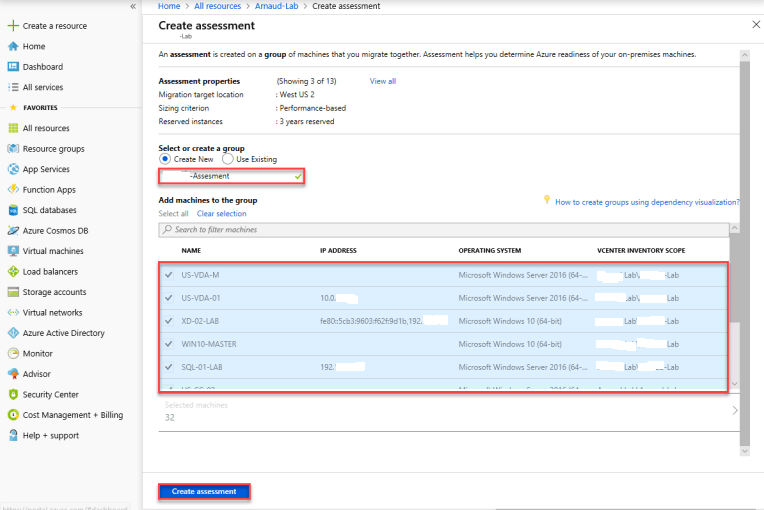The width and height of the screenshot is (764, 510).
Task: Open dependency visualization help link
Action: [x=647, y=202]
